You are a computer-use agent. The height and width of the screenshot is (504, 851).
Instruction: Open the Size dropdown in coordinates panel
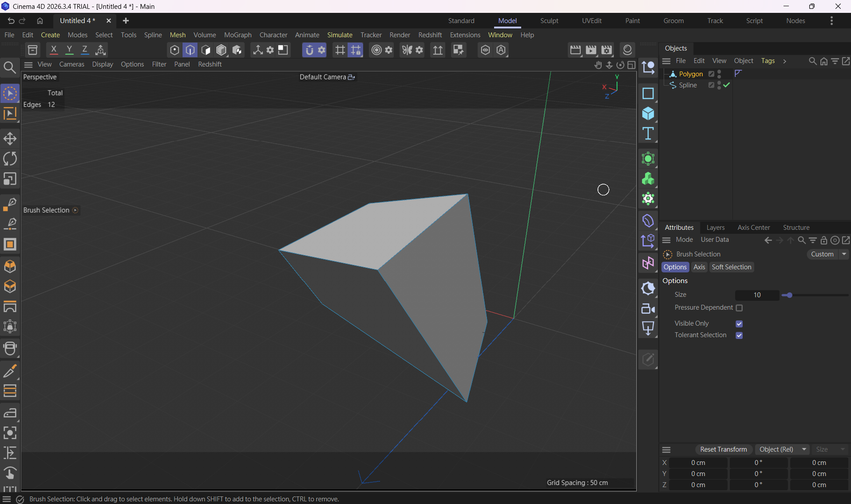830,449
